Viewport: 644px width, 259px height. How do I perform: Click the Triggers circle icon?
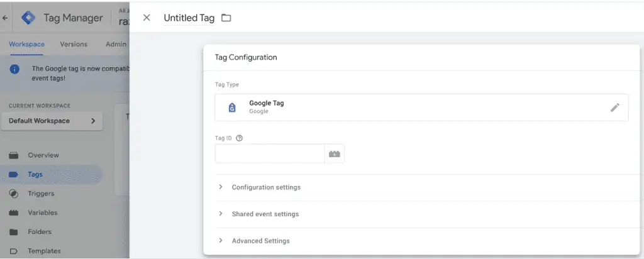14,194
